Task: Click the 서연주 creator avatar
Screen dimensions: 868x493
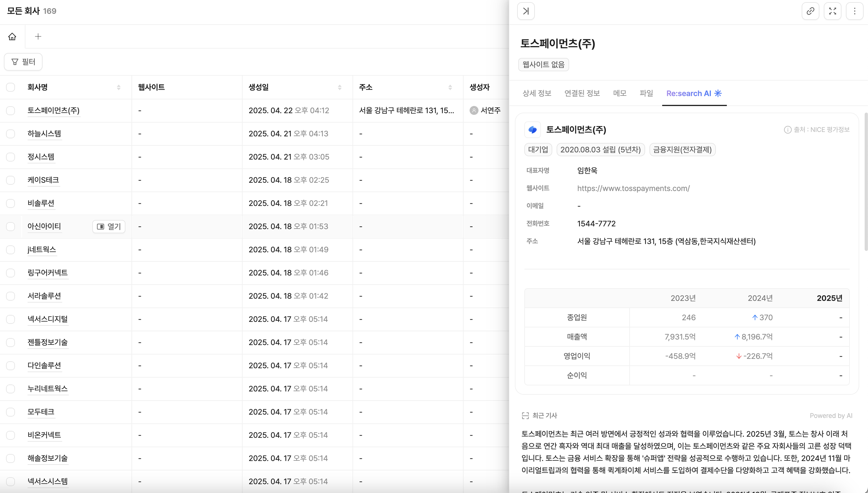Action: [x=474, y=110]
